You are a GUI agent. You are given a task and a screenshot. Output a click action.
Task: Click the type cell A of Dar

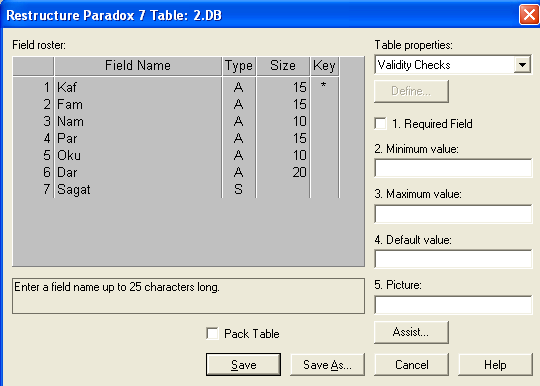pos(239,172)
